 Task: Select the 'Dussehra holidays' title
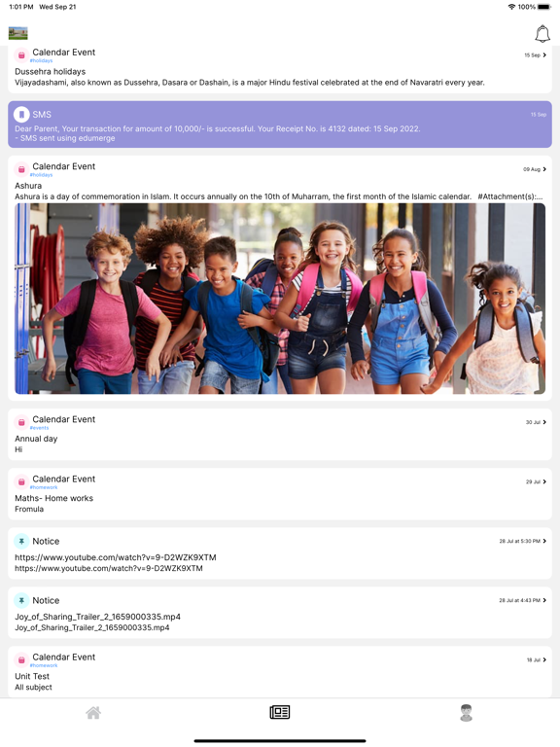point(50,71)
